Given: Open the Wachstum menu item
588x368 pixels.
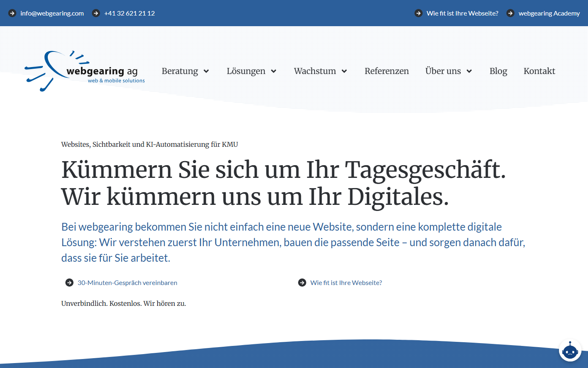Looking at the screenshot, I should (315, 71).
